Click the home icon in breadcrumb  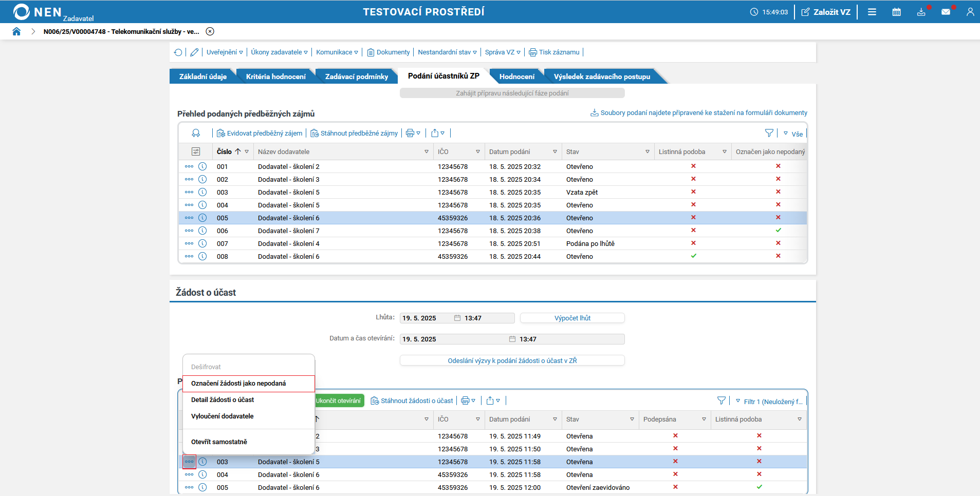pos(16,31)
